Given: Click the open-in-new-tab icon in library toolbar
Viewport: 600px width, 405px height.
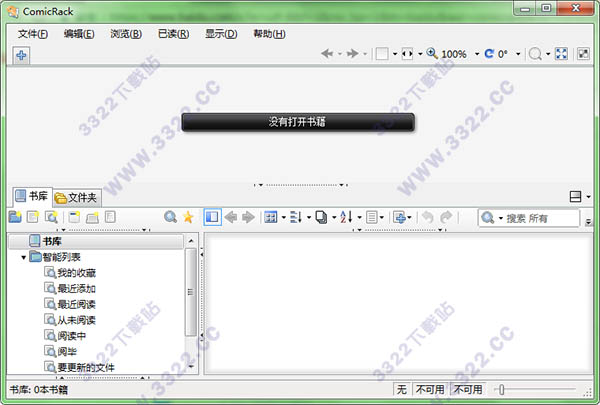Looking at the screenshot, I should pos(92,217).
